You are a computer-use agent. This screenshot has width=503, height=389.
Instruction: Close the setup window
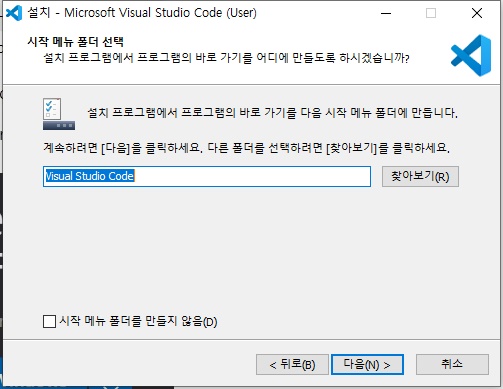tap(477, 13)
